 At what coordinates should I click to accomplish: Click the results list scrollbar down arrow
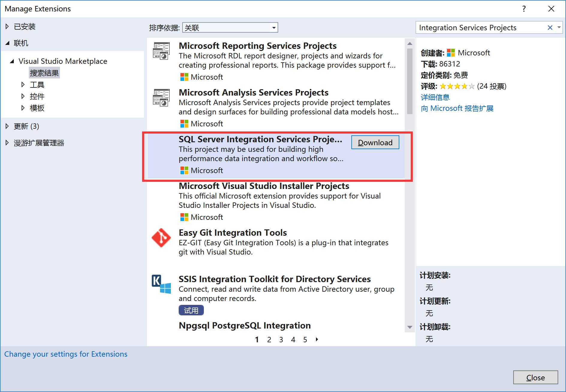[x=410, y=327]
